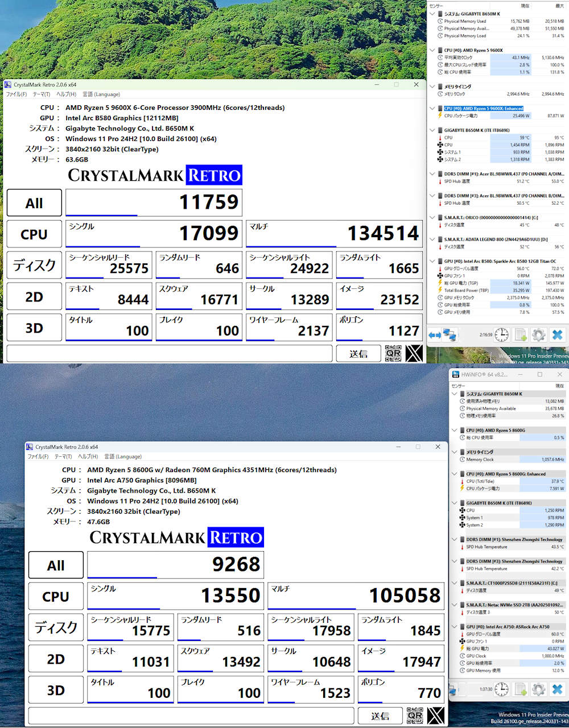This screenshot has width=569, height=728.
Task: Click the Intel Arc B580 Graphics [12112MB] text
Action: pos(122,118)
